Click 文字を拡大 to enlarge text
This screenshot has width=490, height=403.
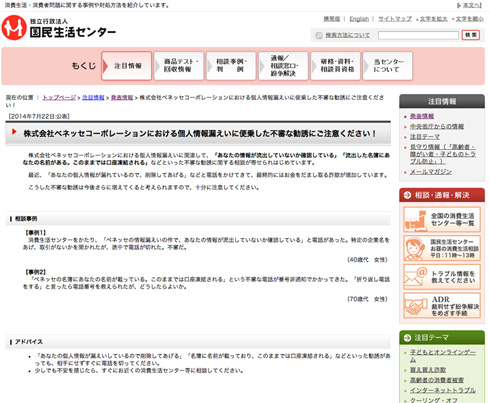tap(433, 19)
